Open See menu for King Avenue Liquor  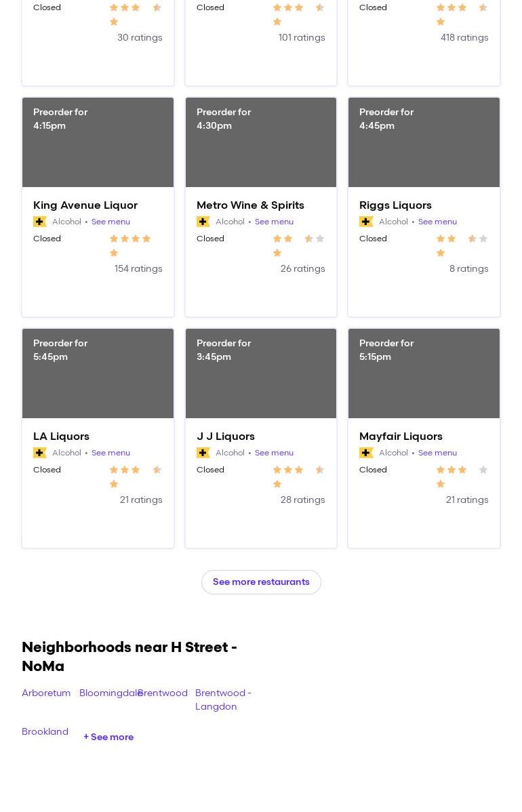111,222
